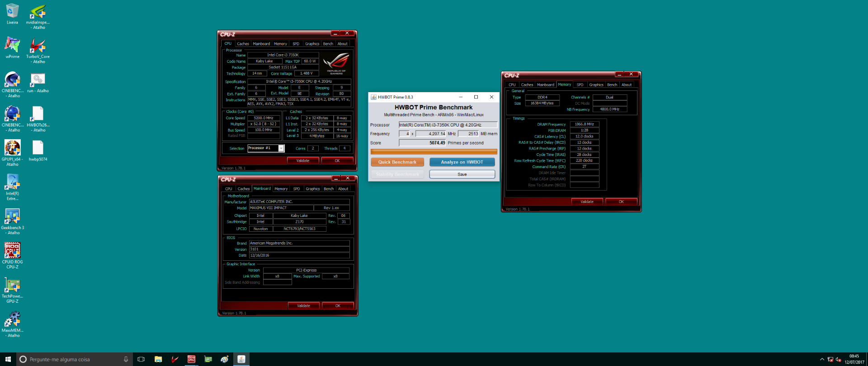Click Save in HWBOT Prime
This screenshot has height=366, width=868.
[x=462, y=174]
